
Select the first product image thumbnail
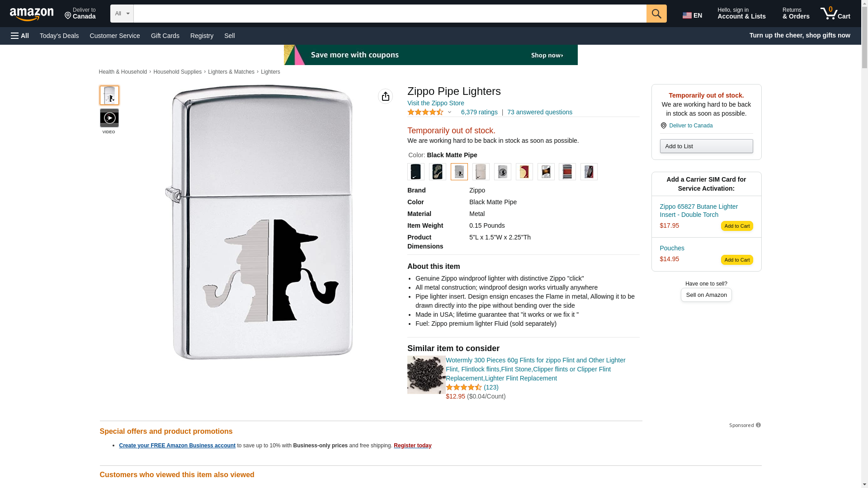coord(109,95)
